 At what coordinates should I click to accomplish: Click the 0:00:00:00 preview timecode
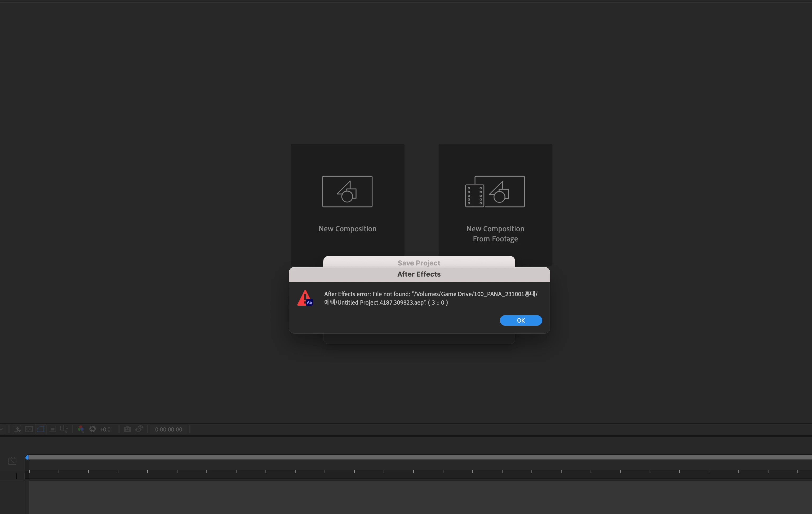point(168,429)
